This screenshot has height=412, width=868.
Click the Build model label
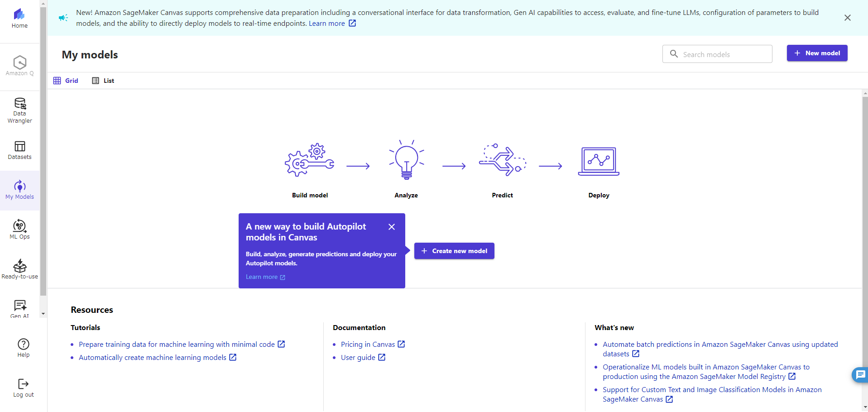tap(310, 195)
